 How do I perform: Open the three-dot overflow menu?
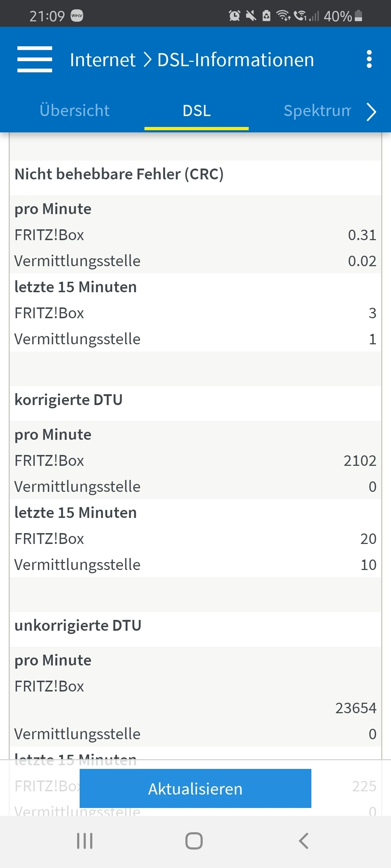pyautogui.click(x=369, y=59)
